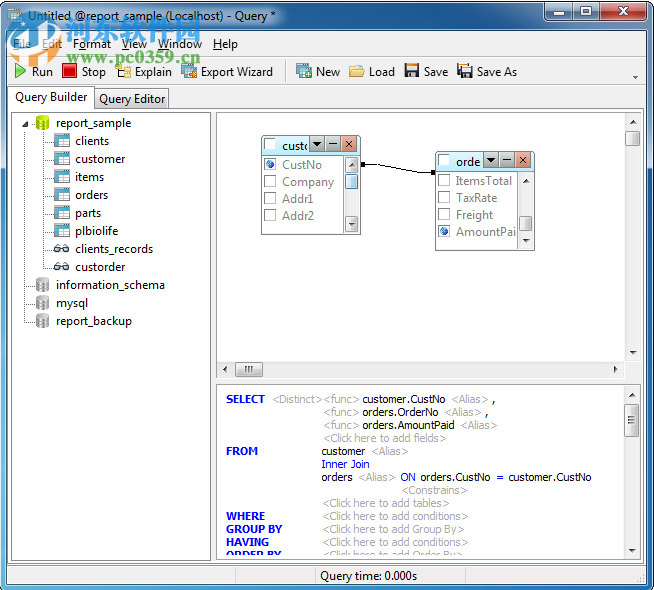Click the 'Click here to add tables' link
This screenshot has height=590, width=654.
pyautogui.click(x=385, y=503)
